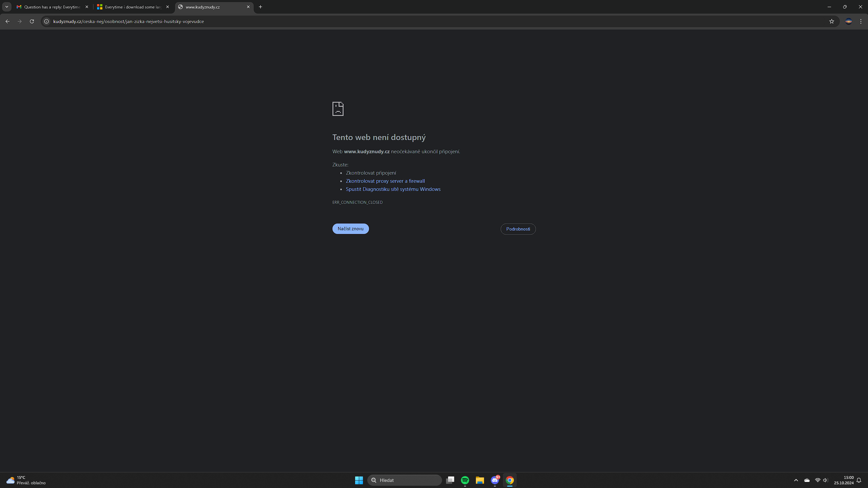Open the Chrome profile avatar
Screen dimensions: 868x488
848,21
